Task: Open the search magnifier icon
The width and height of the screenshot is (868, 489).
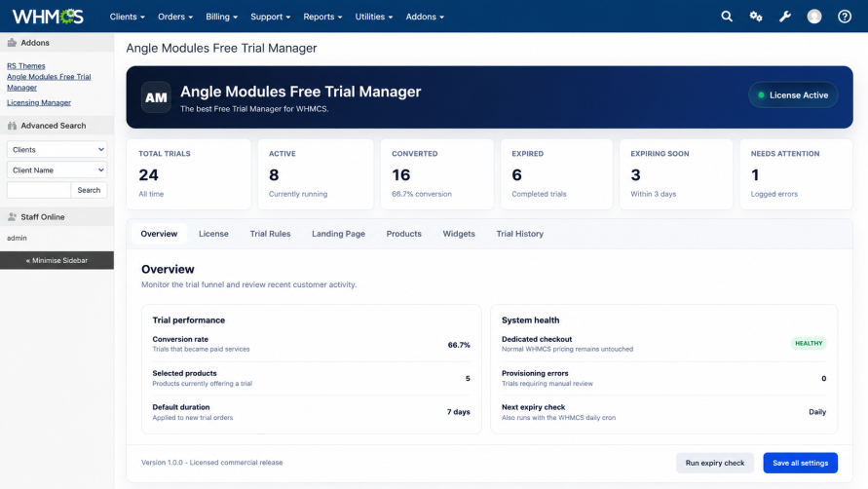Action: [727, 17]
